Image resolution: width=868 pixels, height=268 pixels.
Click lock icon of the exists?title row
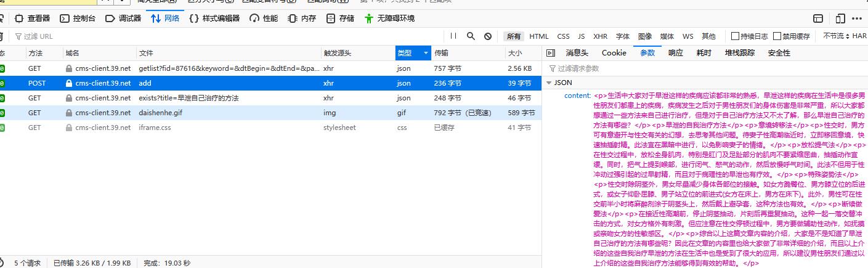pos(69,98)
